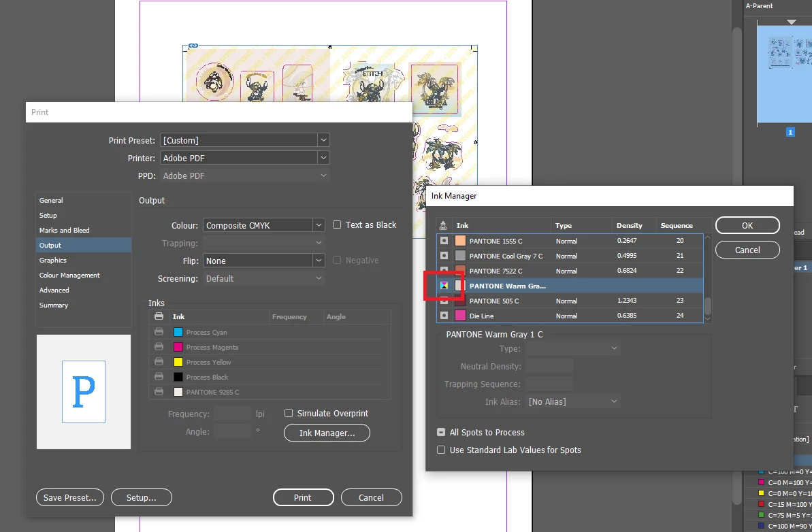Screen dimensions: 812x532
Task: Click Setup button at bottom of Print dialog
Action: pyautogui.click(x=142, y=497)
